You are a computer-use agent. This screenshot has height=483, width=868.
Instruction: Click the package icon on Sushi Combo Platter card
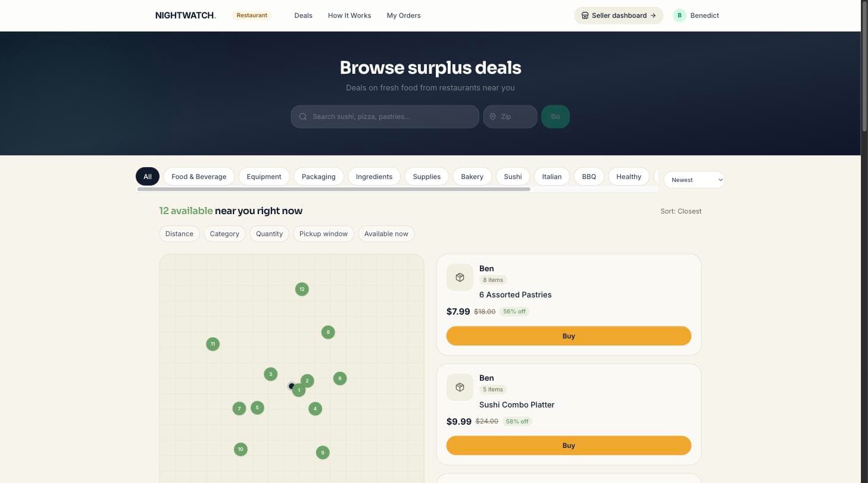click(460, 387)
